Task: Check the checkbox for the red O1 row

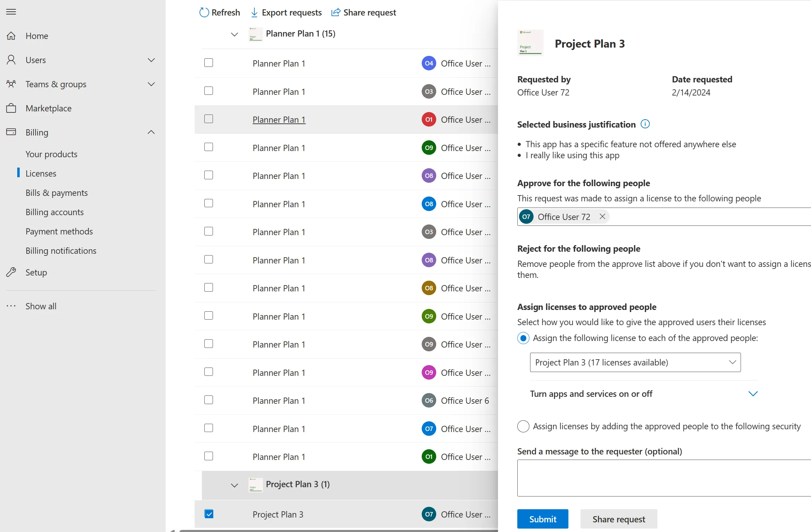Action: tap(208, 119)
